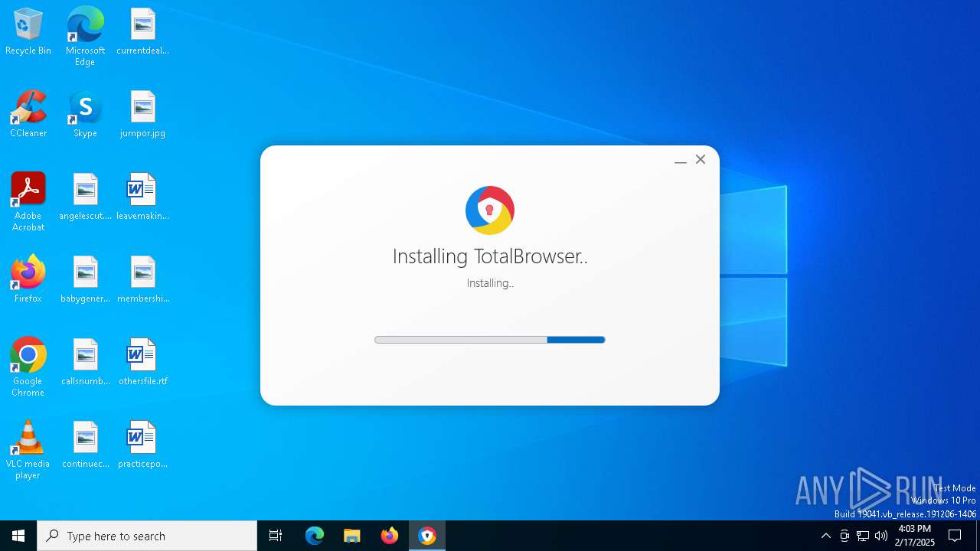Open Task View from taskbar
Screen dimensions: 980x551
click(276, 536)
